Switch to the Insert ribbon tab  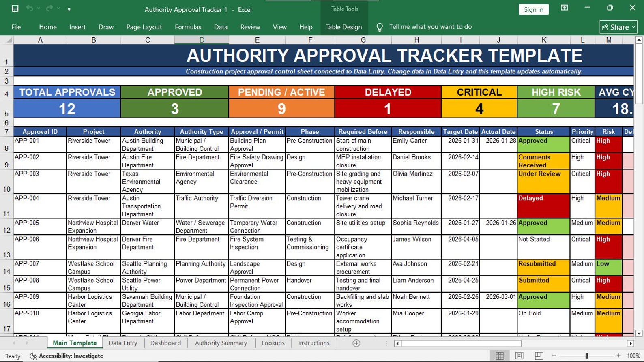(77, 27)
